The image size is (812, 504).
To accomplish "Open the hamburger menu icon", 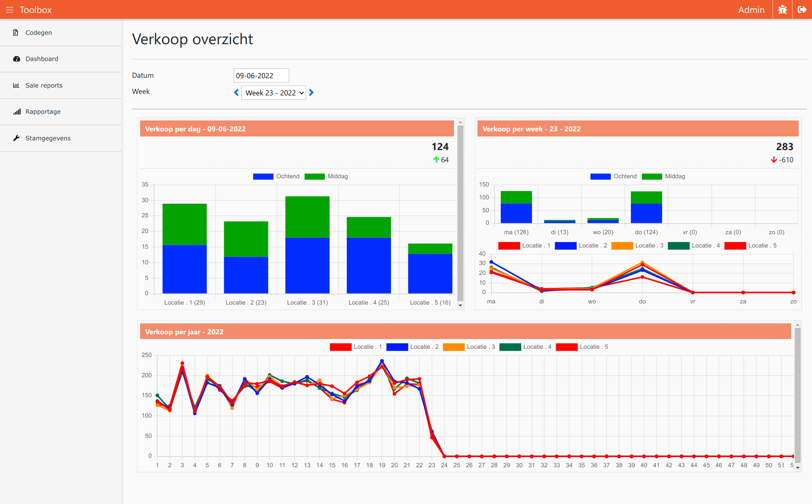I will [9, 10].
